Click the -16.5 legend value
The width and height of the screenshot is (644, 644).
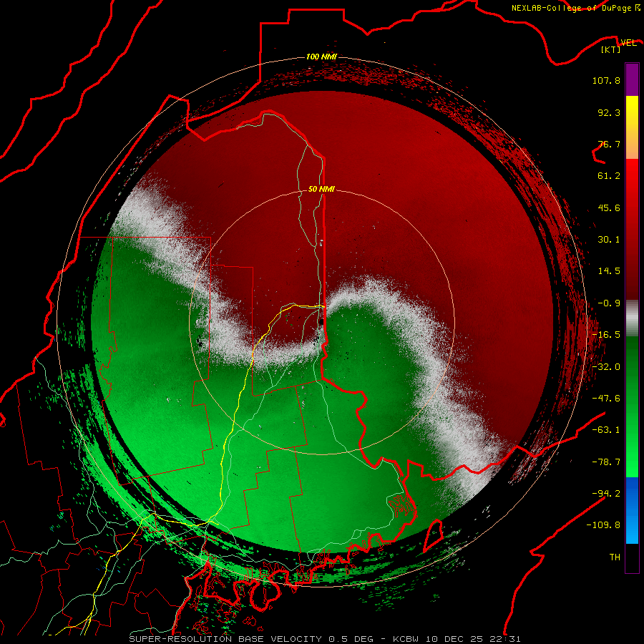[606, 335]
